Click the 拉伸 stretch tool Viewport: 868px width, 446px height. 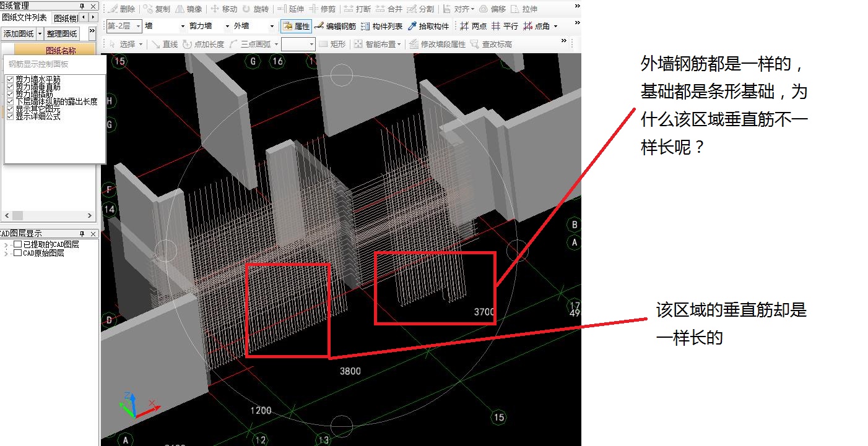tap(523, 9)
